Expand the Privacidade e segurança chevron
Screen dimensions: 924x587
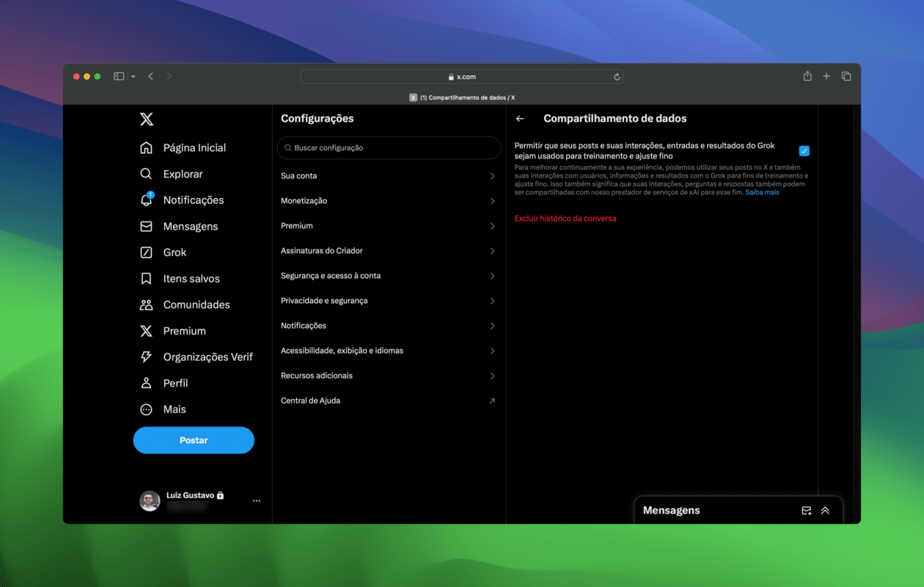point(492,301)
